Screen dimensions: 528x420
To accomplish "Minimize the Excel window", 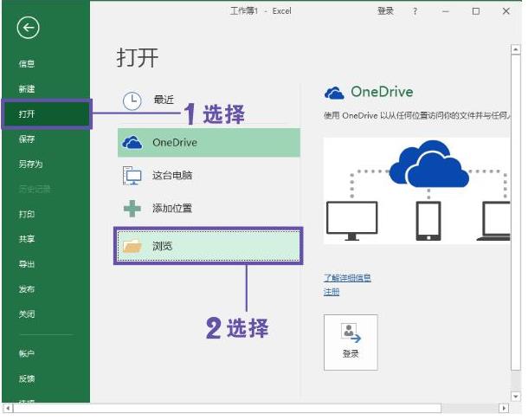I will 446,11.
